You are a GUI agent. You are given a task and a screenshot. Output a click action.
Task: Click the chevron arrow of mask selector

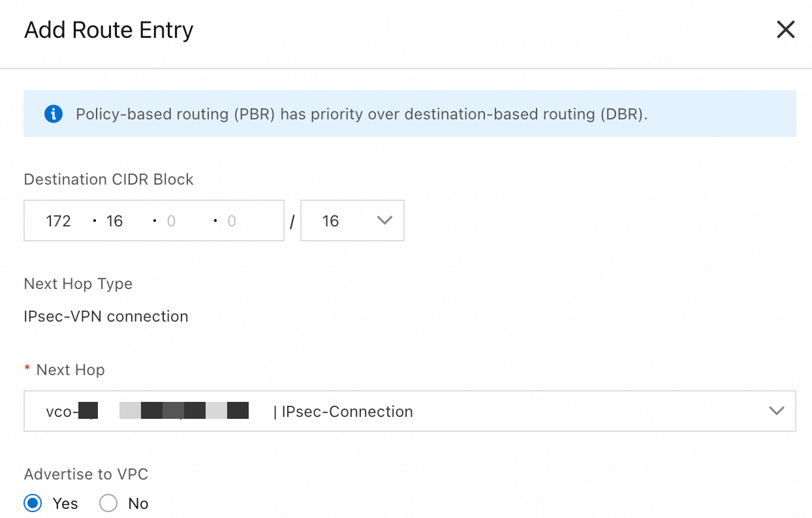384,221
